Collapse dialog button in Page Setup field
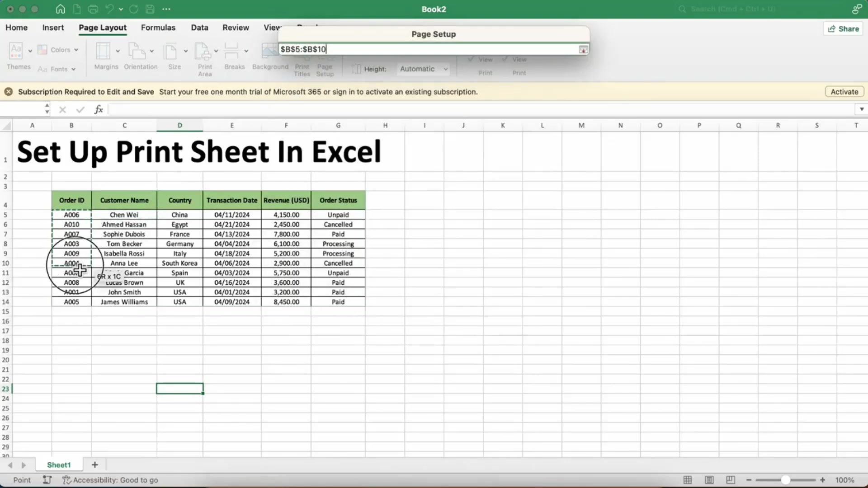Image resolution: width=868 pixels, height=488 pixels. pyautogui.click(x=583, y=49)
